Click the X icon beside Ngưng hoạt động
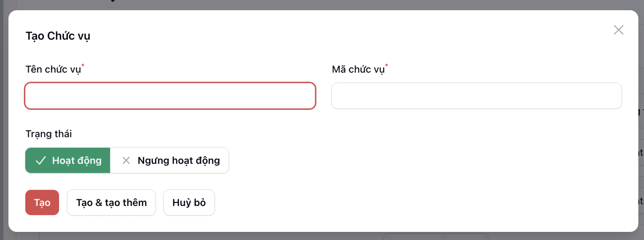This screenshot has width=644, height=240. tap(126, 160)
